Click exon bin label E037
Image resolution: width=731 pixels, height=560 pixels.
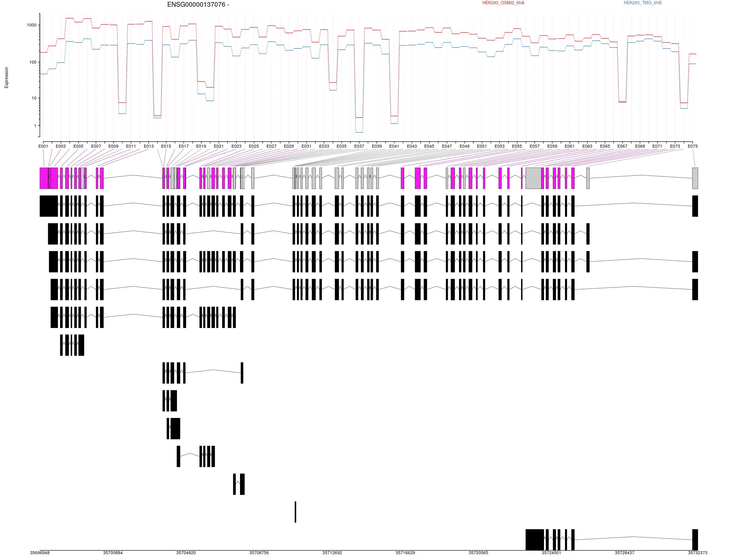point(359,146)
